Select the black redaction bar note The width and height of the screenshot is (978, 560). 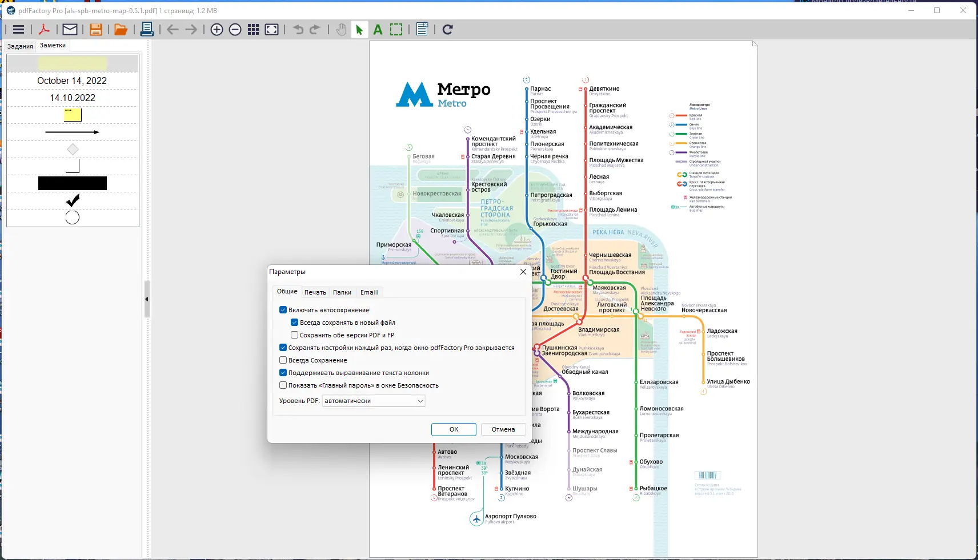point(73,183)
